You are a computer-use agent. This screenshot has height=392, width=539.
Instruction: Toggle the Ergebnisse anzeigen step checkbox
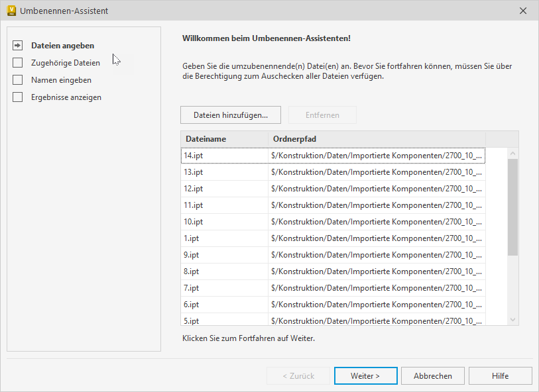click(18, 97)
